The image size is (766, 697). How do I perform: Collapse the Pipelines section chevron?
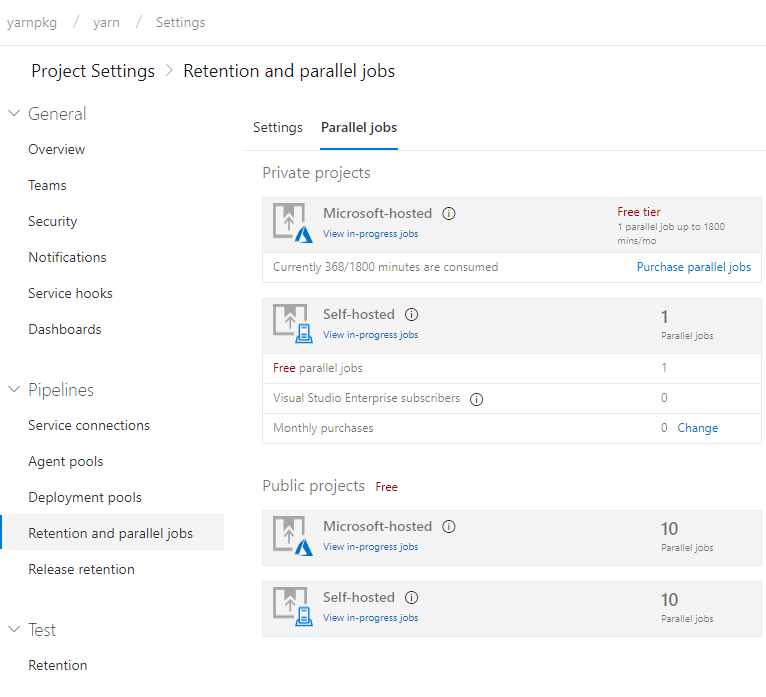coord(14,389)
